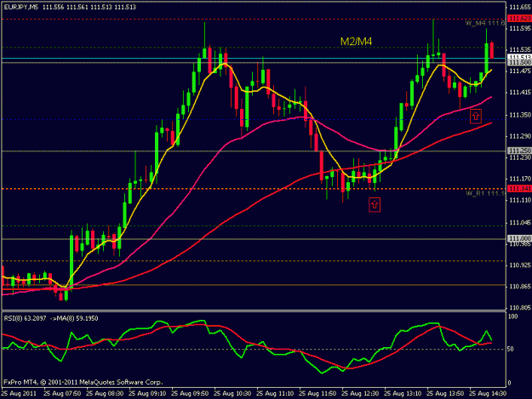Click the 25 Aug 11:50 time label
The width and height of the screenshot is (532, 399).
coord(317,394)
